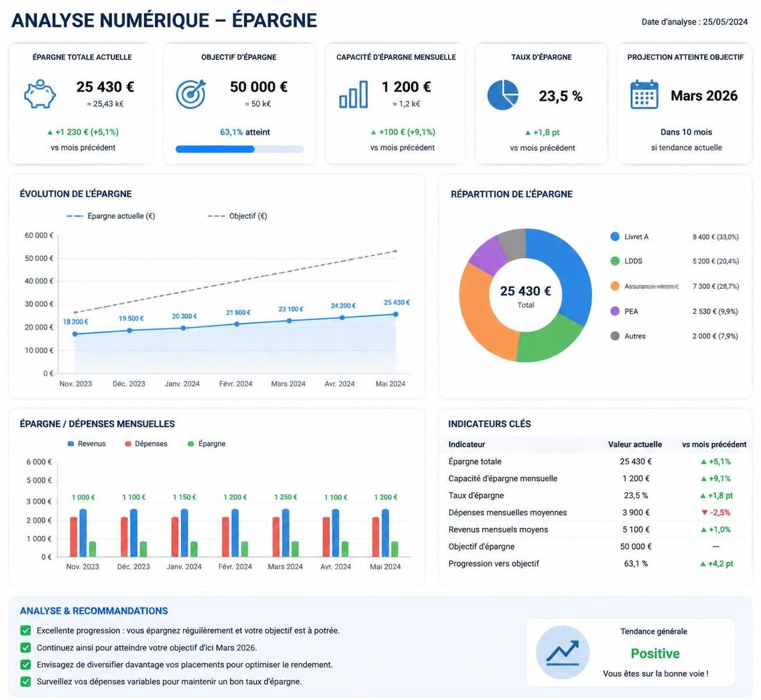Screen dimensions: 761x700
Task: Click the 8 400 € (33,0%) legend value
Action: (x=716, y=237)
